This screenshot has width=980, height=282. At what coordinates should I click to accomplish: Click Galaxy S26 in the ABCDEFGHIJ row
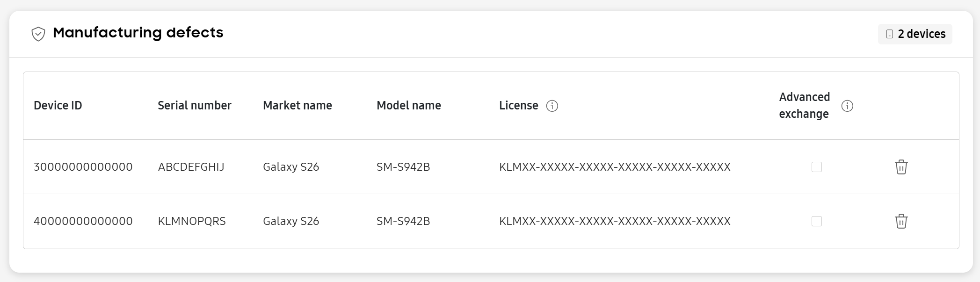291,167
